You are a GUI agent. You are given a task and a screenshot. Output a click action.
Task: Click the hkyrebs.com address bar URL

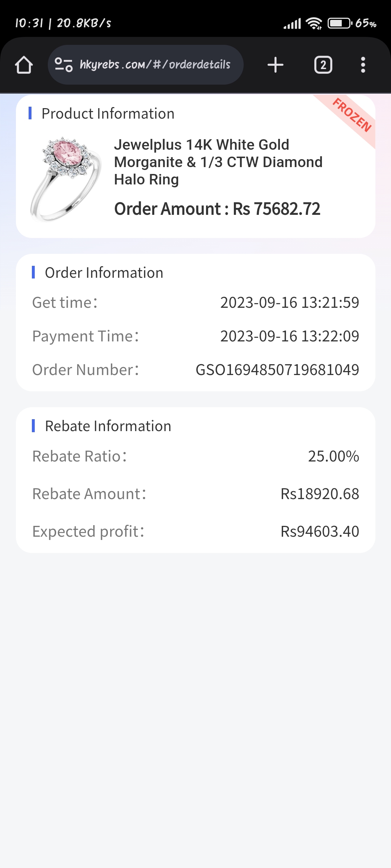coord(155,65)
